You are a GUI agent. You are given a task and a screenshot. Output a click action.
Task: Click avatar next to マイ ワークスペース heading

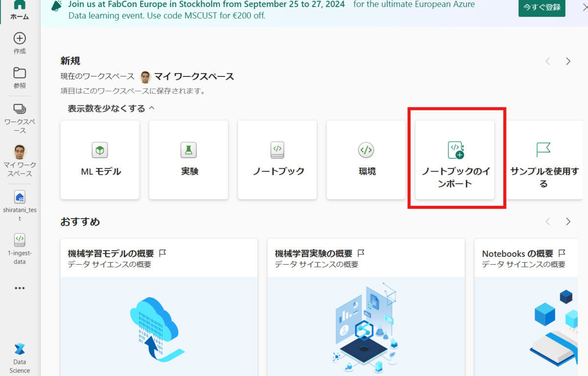pos(145,77)
